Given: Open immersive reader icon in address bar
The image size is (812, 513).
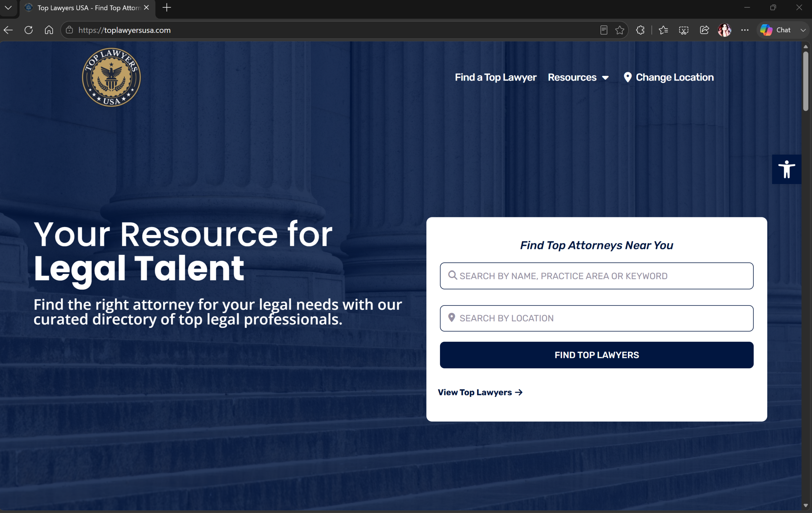Looking at the screenshot, I should coord(604,30).
